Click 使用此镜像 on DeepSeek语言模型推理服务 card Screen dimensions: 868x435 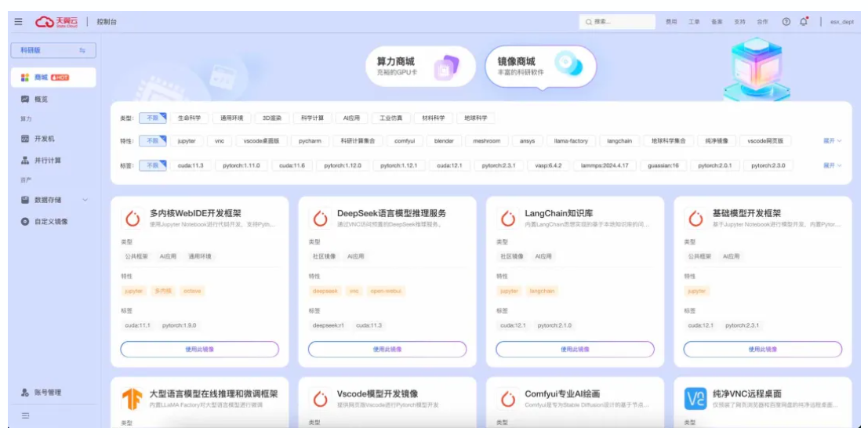[x=387, y=350]
